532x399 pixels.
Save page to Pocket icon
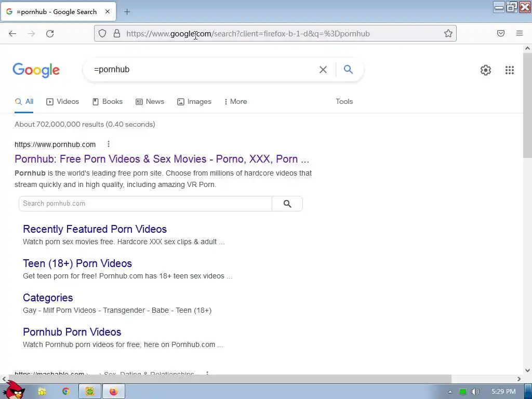tap(500, 33)
